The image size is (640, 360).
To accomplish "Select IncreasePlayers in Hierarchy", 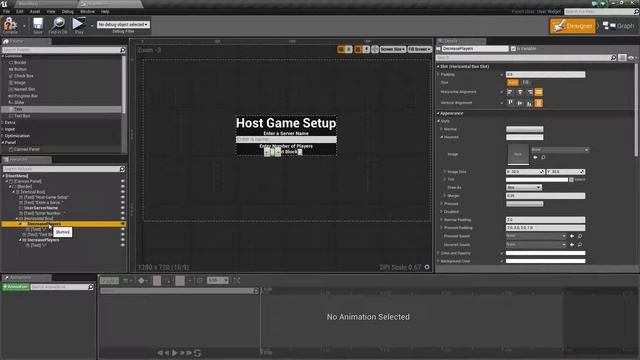I will coord(43,240).
